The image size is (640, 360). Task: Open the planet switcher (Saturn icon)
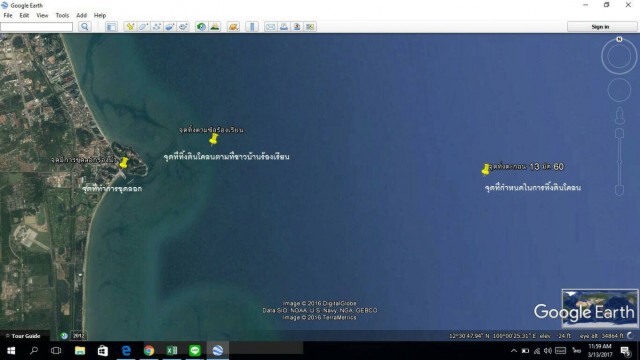[233, 27]
